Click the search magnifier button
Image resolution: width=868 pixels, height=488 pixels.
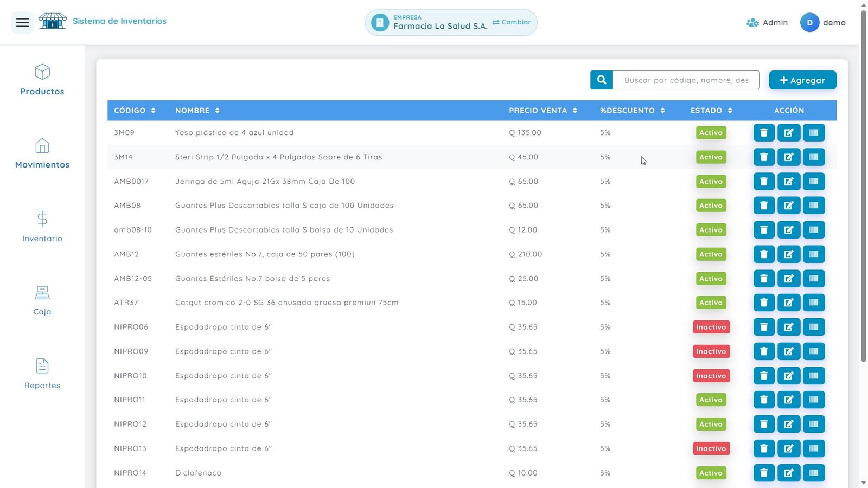pyautogui.click(x=602, y=80)
